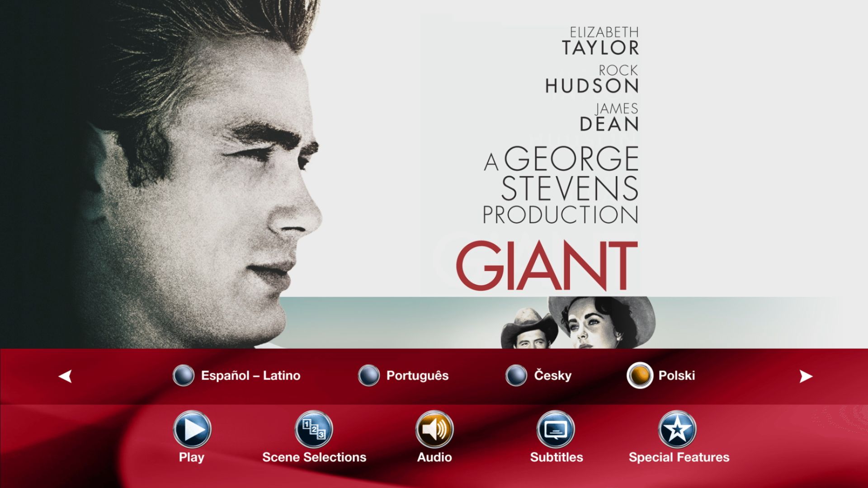
Task: Open the Special Features star icon
Action: tap(677, 429)
